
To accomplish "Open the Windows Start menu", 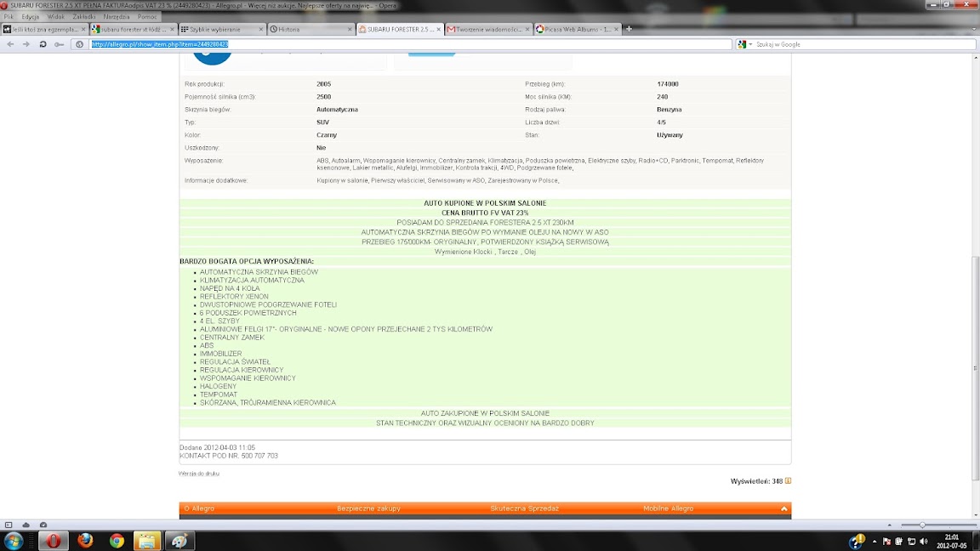I will pyautogui.click(x=14, y=541).
